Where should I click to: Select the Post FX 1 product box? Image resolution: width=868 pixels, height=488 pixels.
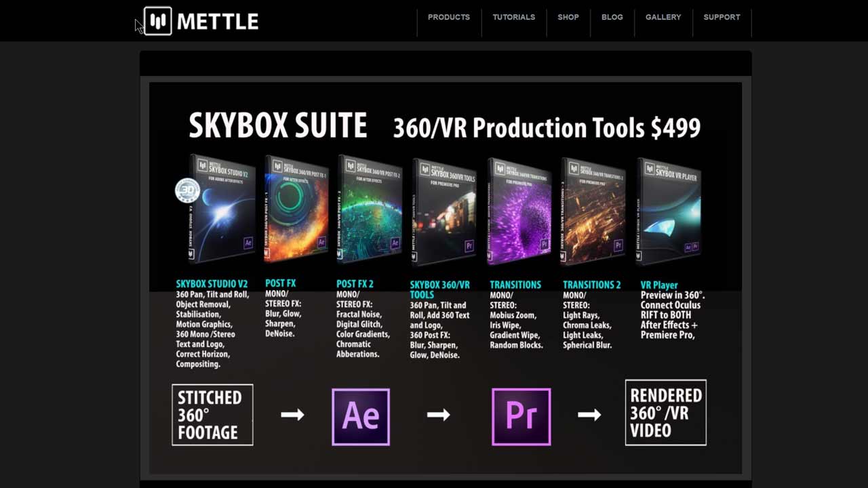tap(296, 209)
